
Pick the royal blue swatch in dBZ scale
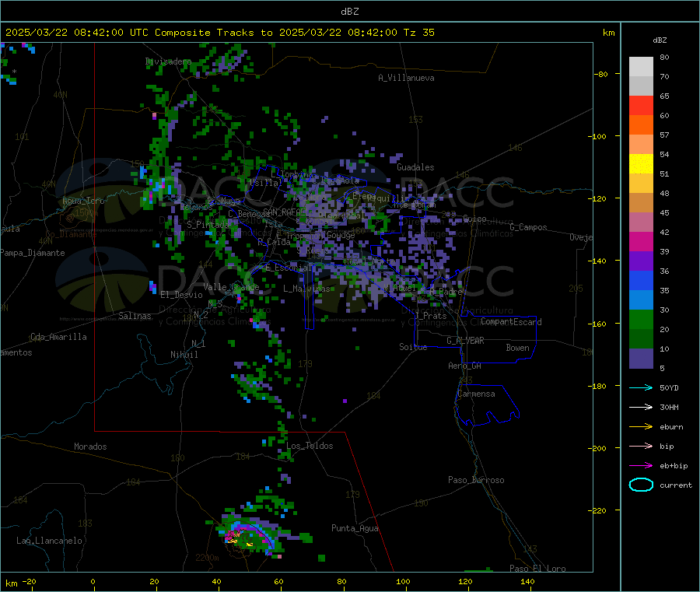pyautogui.click(x=641, y=280)
